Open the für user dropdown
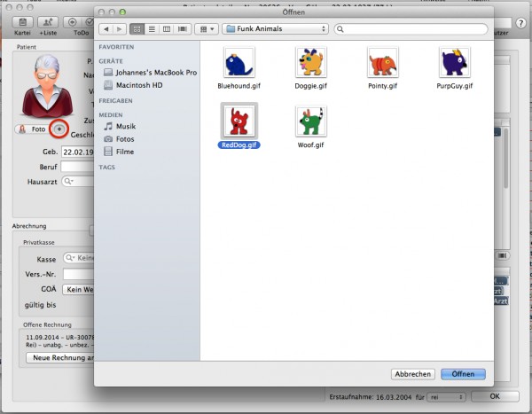532x414 pixels. coord(446,397)
